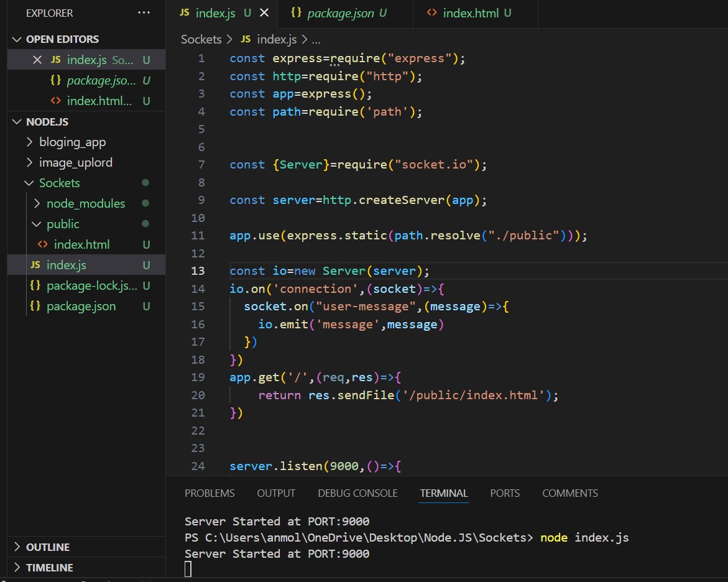Click 'socket.io' string on line 7

tap(434, 164)
